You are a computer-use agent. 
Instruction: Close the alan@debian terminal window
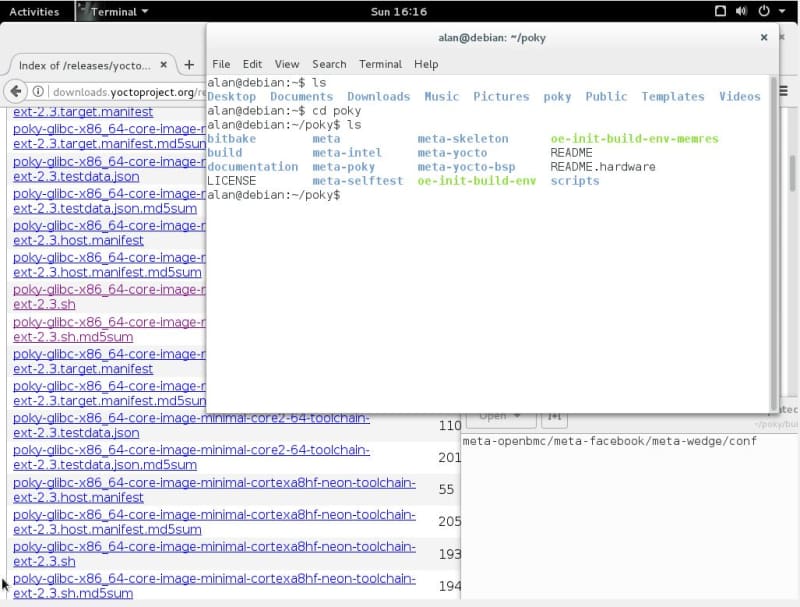click(x=764, y=37)
